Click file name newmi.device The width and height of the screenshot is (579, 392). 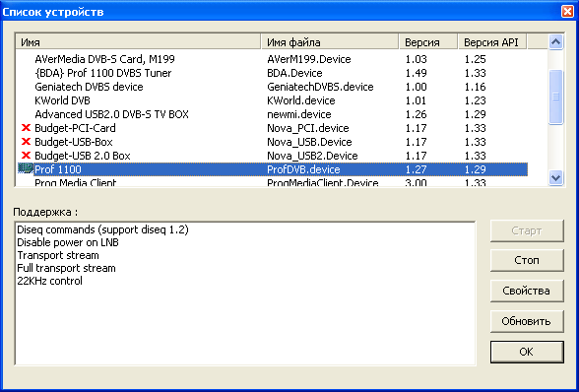pos(299,114)
